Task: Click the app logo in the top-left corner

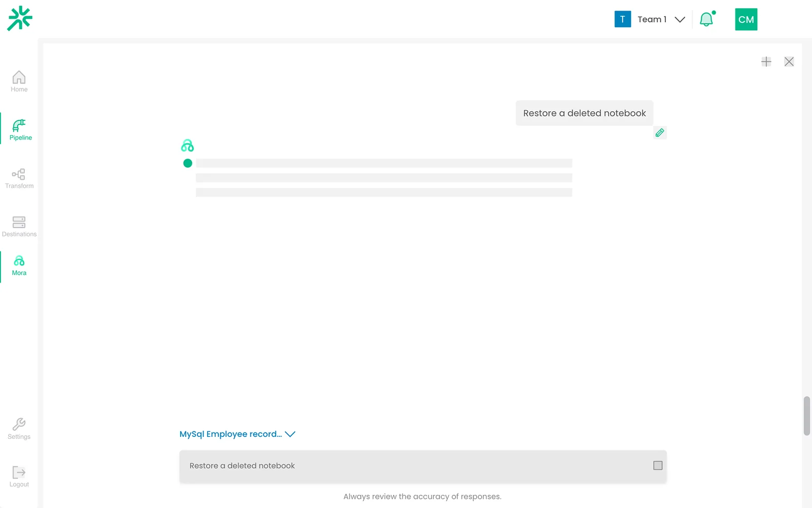Action: [20, 18]
